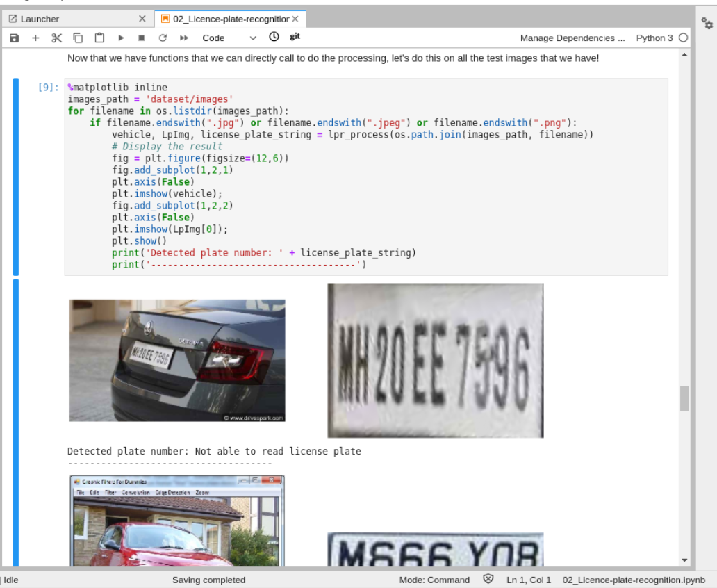Viewport: 717px width, 588px height.
Task: Interrupt the kernel with the stop icon
Action: [x=142, y=38]
